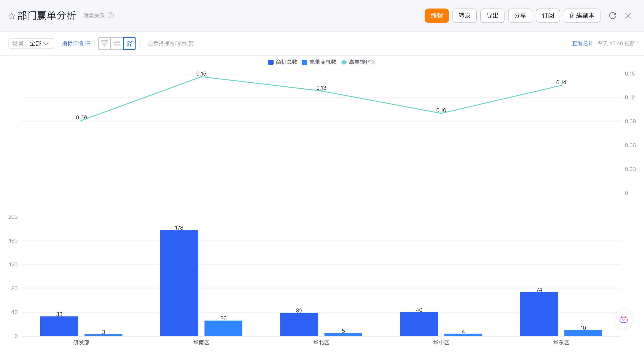Click the help question mark next to 对象关系
Screen dimensions: 644x354
point(111,15)
